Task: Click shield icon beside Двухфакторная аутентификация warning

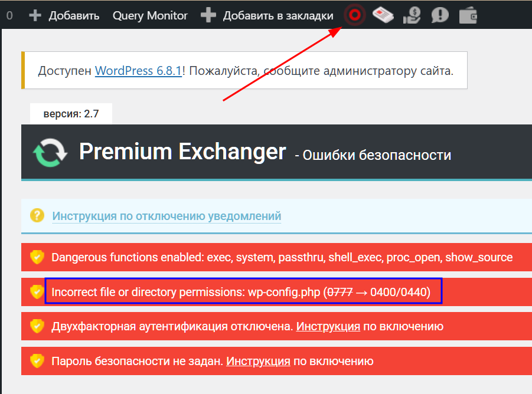Action: pos(37,326)
